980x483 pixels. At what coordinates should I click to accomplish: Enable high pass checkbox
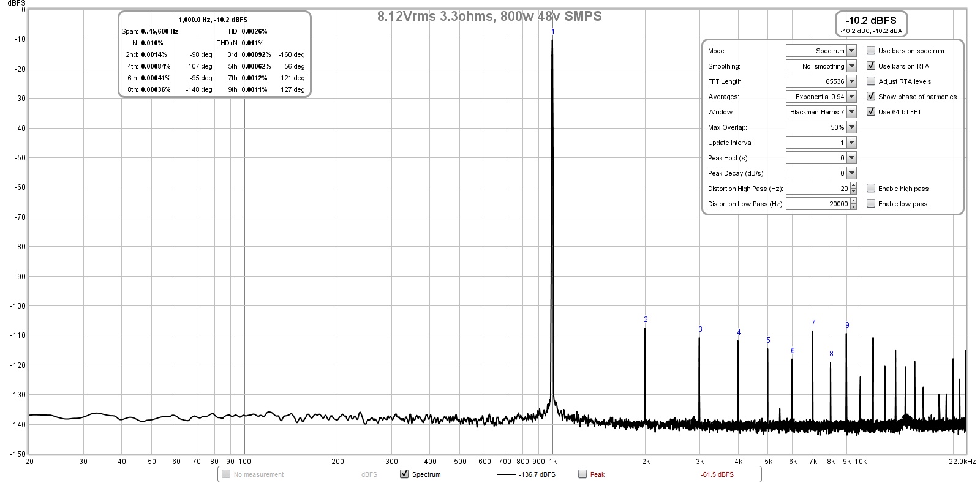pos(871,189)
